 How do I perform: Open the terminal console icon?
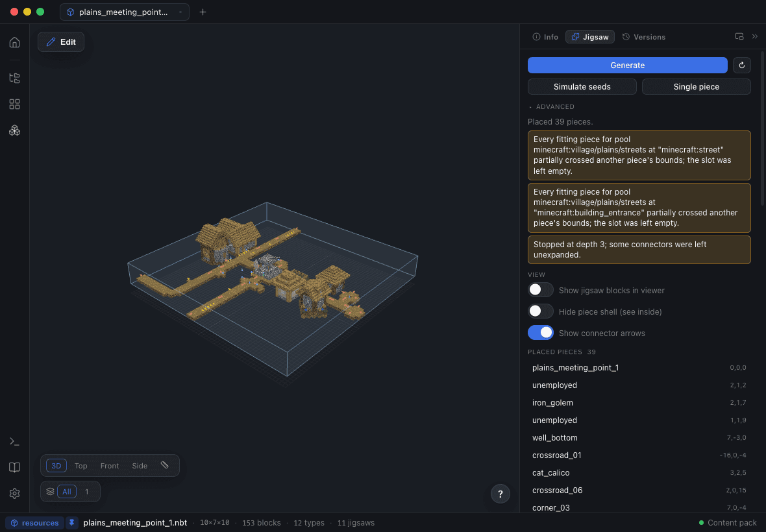click(x=15, y=441)
